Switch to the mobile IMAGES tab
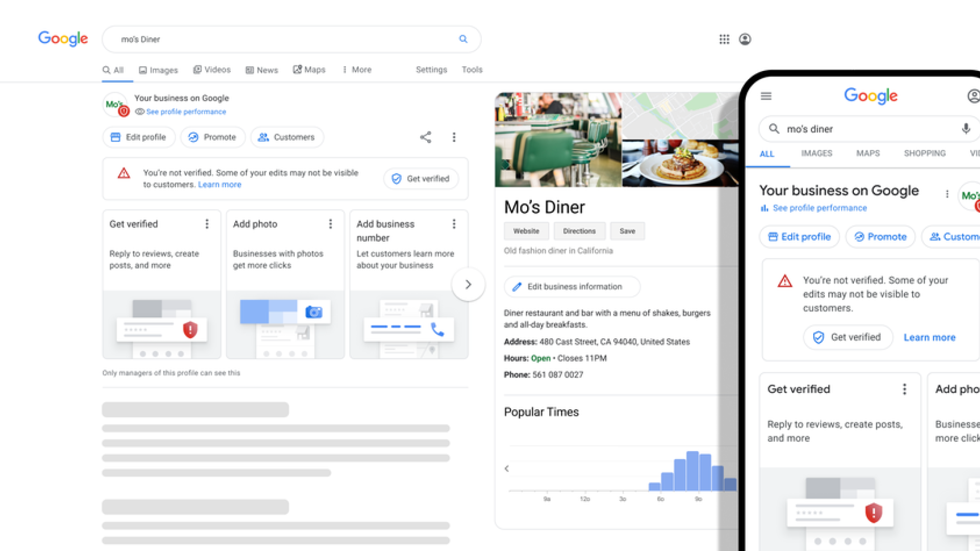The image size is (980, 551). tap(816, 153)
